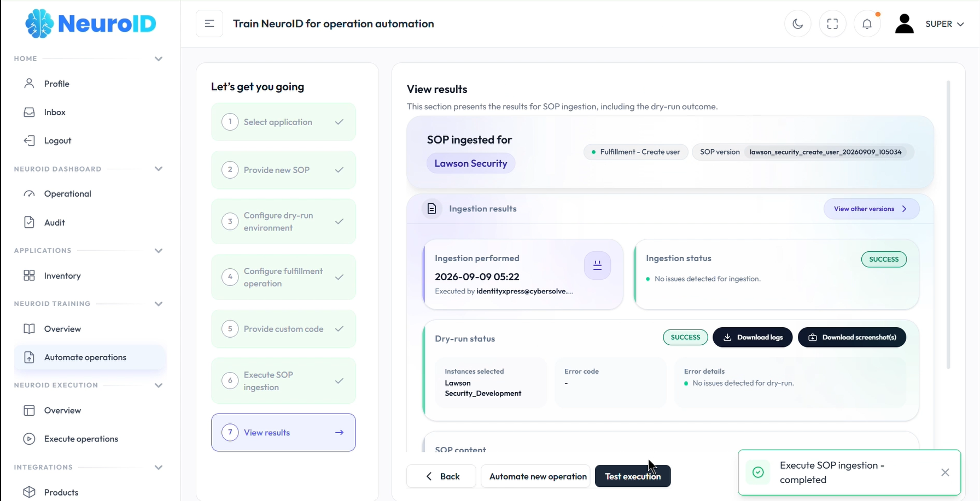Open Inbox in the sidebar
The width and height of the screenshot is (980, 501).
(90, 112)
